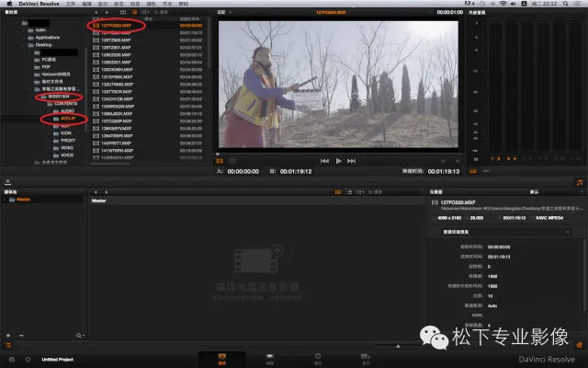Open bin search magnifier dropdown
This screenshot has width=588, height=368.
[x=80, y=335]
